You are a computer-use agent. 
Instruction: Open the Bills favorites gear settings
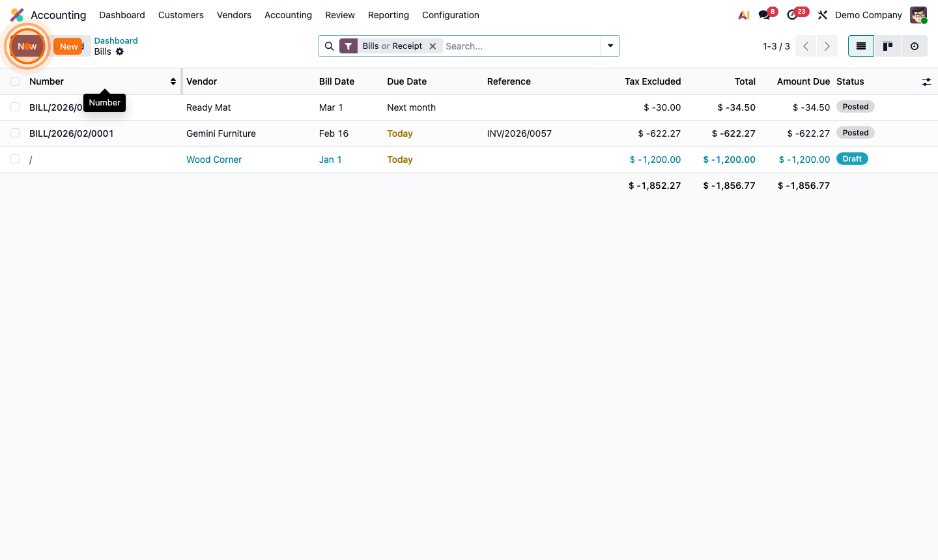(x=120, y=51)
